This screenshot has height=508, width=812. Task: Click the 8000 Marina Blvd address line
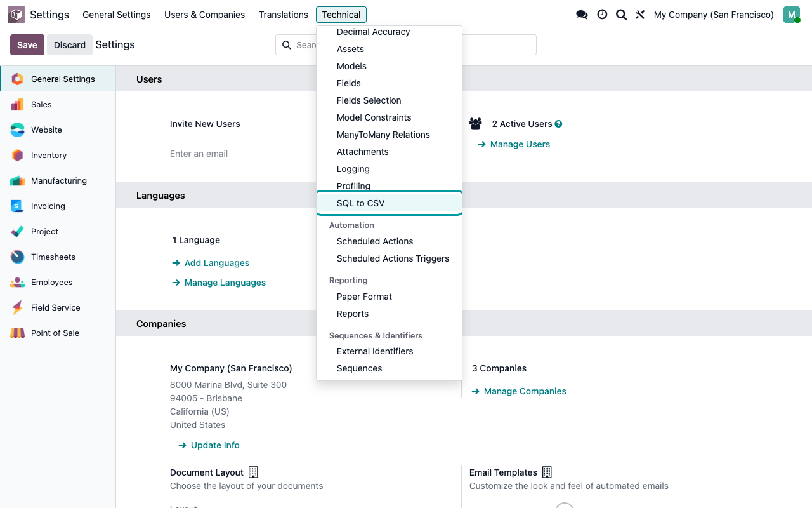point(228,385)
